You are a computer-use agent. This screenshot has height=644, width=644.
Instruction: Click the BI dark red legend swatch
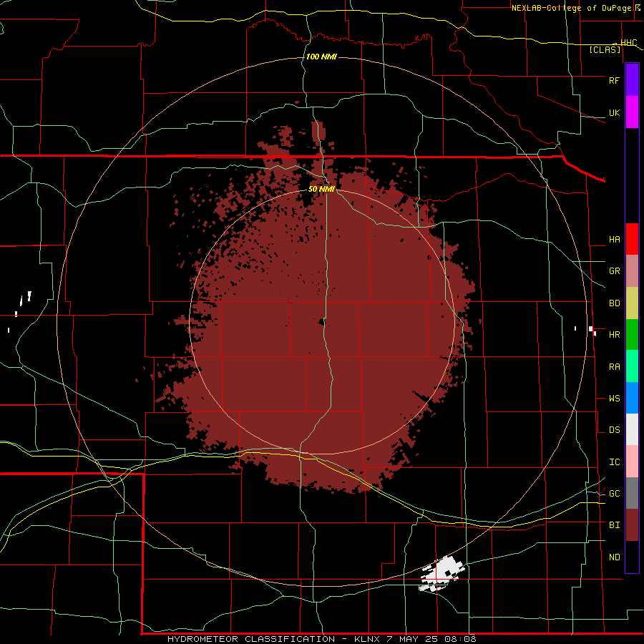tap(632, 525)
